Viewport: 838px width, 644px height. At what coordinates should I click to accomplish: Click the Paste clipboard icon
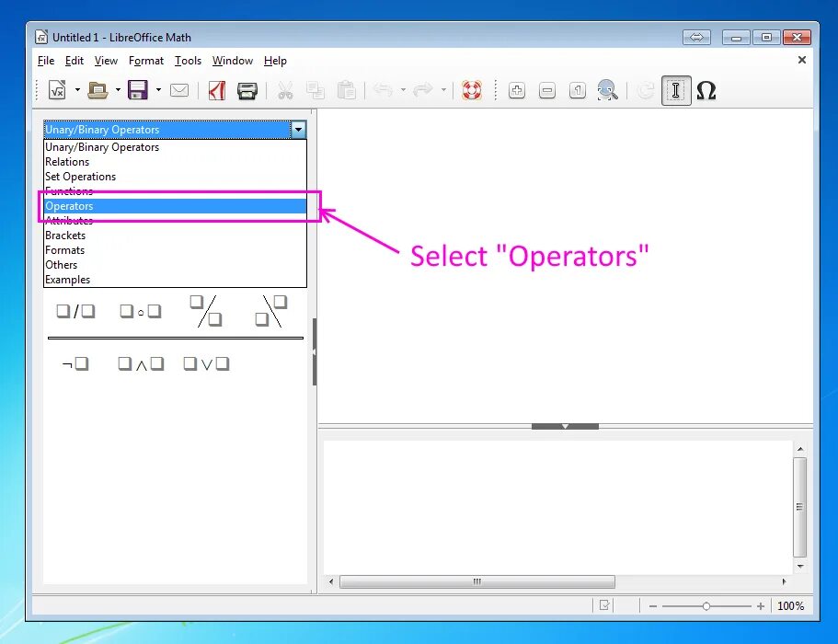[346, 90]
